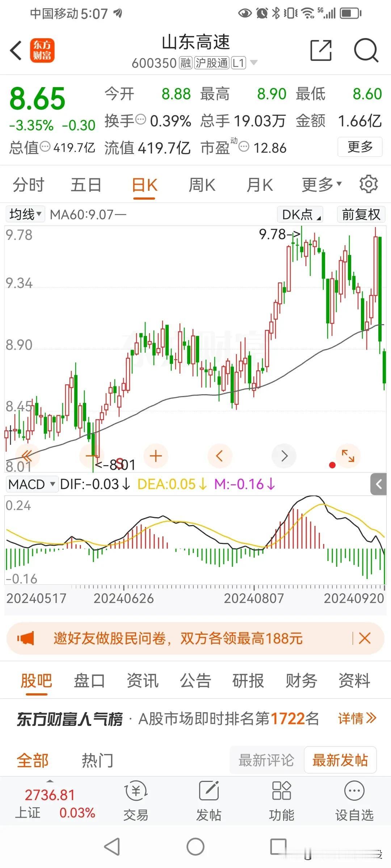Close the survey invitation banner
The width and height of the screenshot is (391, 868).
365,638
